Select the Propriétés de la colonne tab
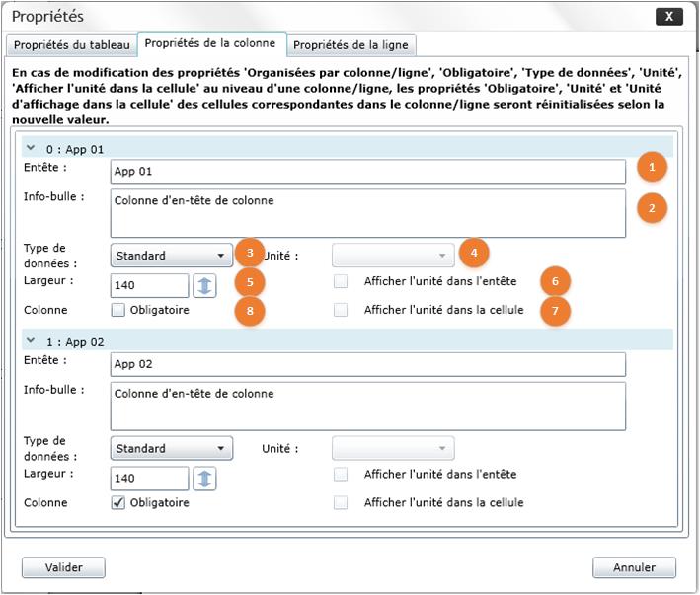 point(210,43)
